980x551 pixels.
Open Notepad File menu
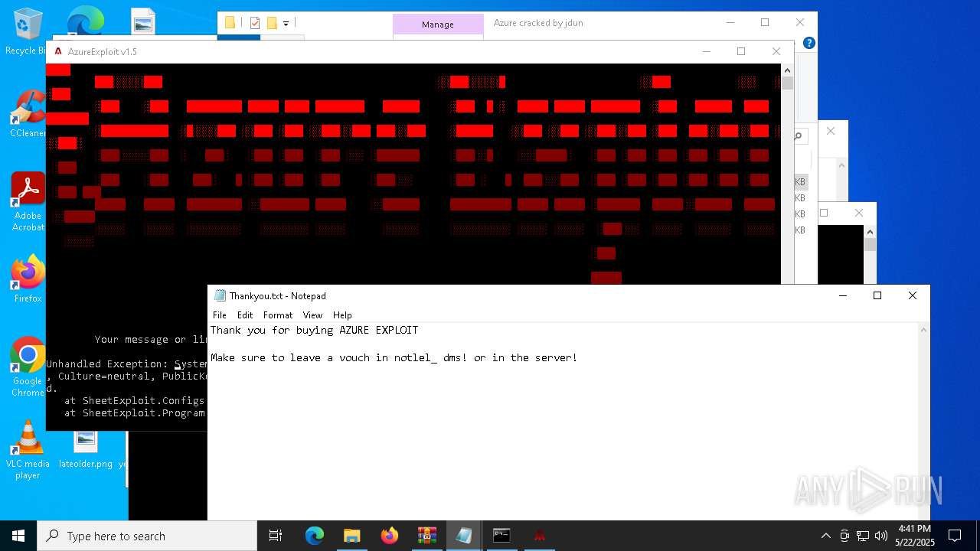point(220,315)
